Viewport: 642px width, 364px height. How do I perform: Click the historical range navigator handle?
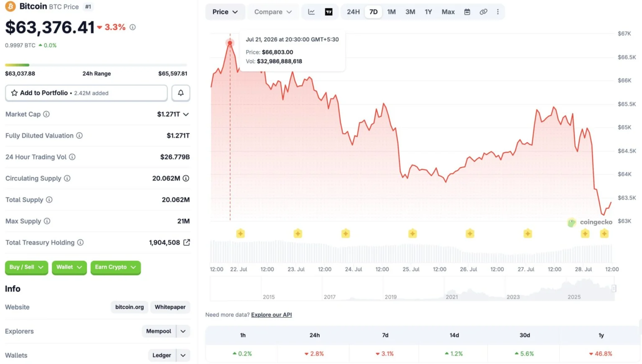[x=614, y=288]
